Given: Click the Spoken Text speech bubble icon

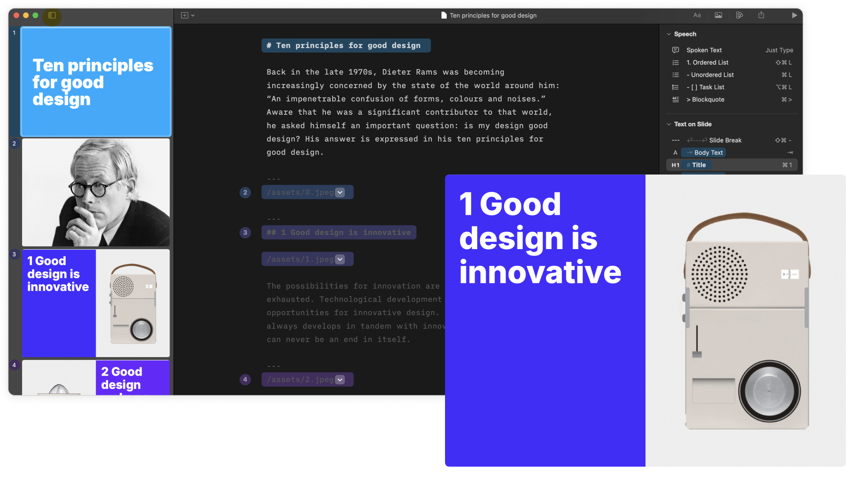Looking at the screenshot, I should (x=676, y=50).
